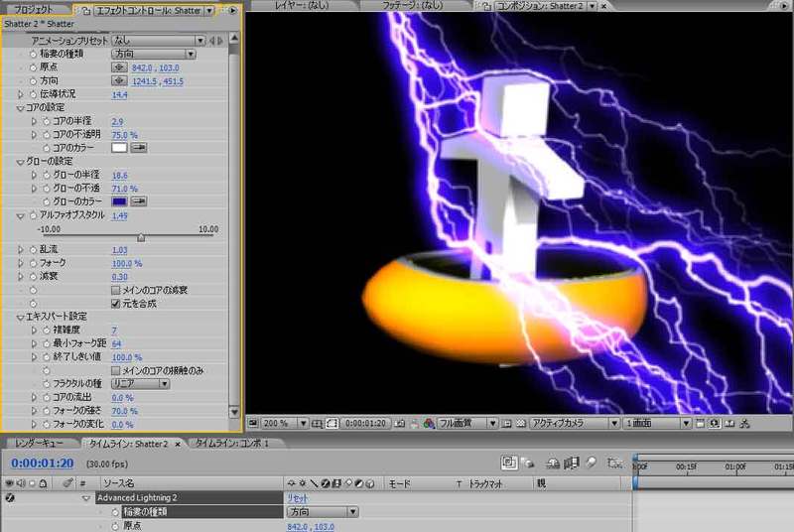794x532 pixels.
Task: Collapse グローの設定 group
Action: [20, 162]
